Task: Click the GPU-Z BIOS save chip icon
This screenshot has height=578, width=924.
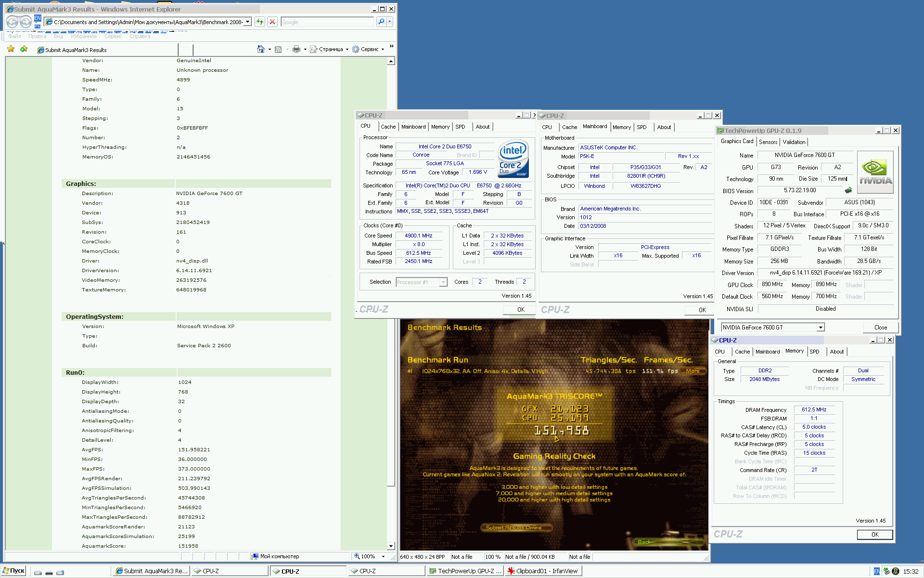Action: 848,190
